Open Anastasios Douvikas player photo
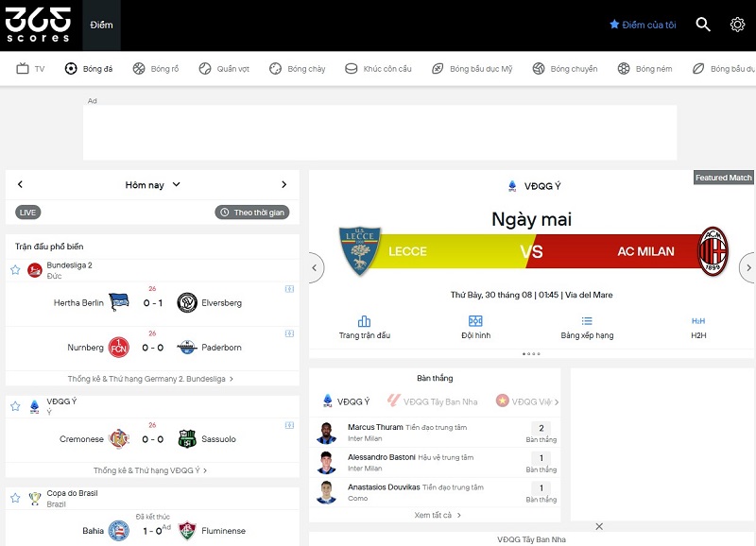756x546 pixels. 326,492
